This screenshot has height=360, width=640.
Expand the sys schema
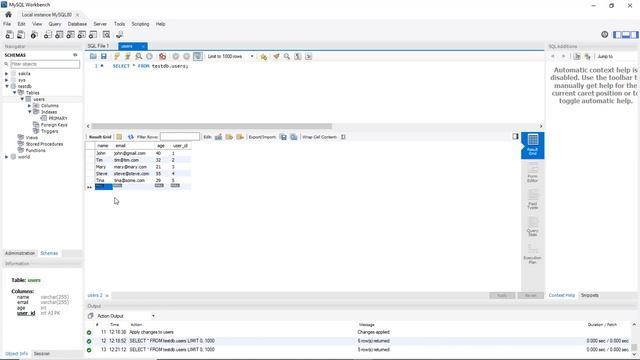7,80
